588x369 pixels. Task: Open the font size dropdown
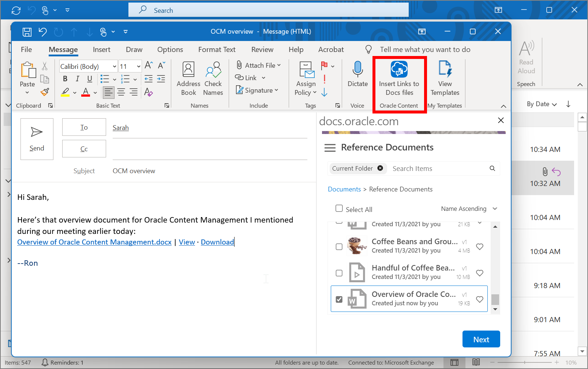(x=139, y=66)
